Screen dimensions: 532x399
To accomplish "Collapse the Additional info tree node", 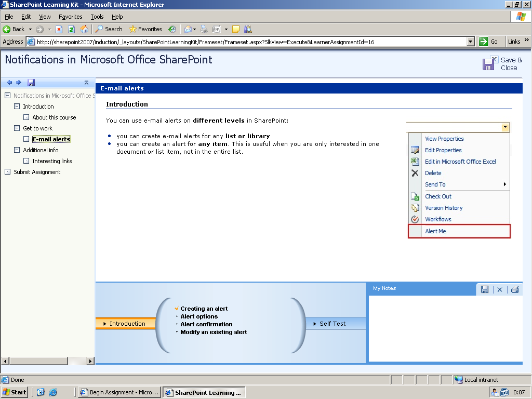I will (x=17, y=150).
